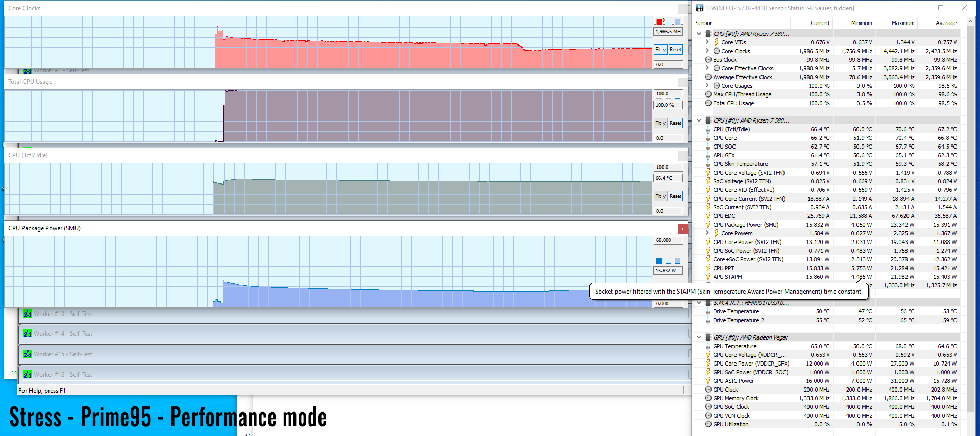
Task: Select the CPU Skin Temperature sensor row
Action: (826, 164)
